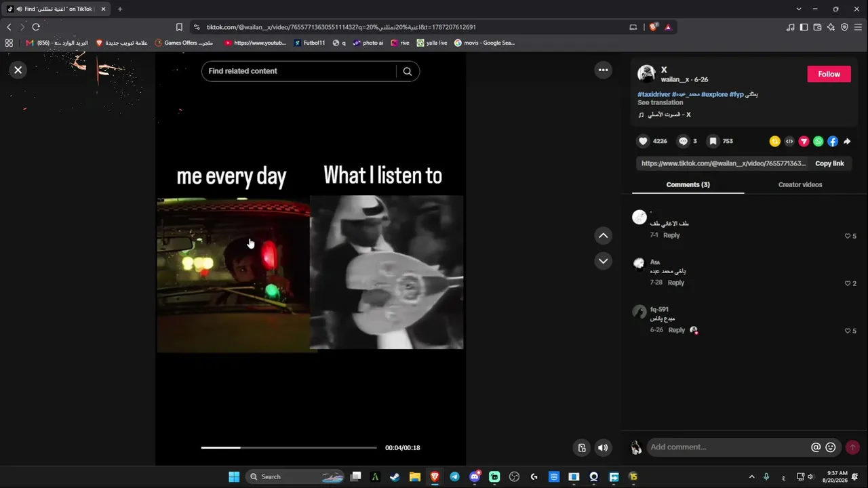868x488 pixels.
Task: Go to the next video
Action: [x=603, y=261]
